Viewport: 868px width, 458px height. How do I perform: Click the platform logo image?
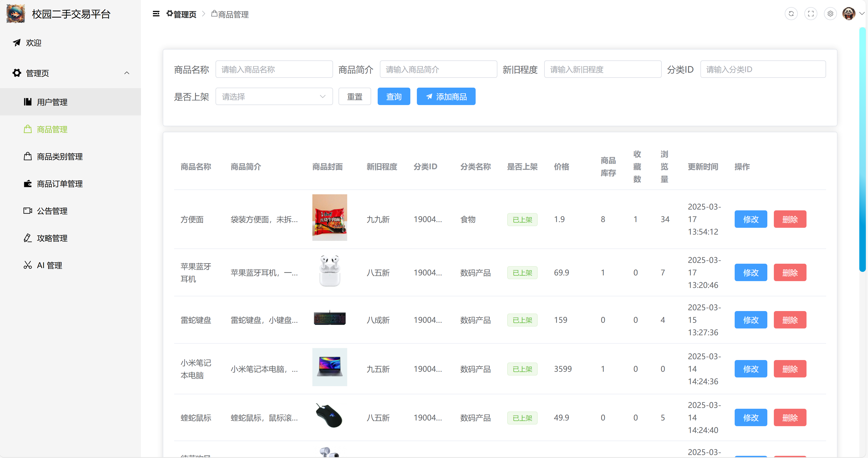(x=16, y=14)
